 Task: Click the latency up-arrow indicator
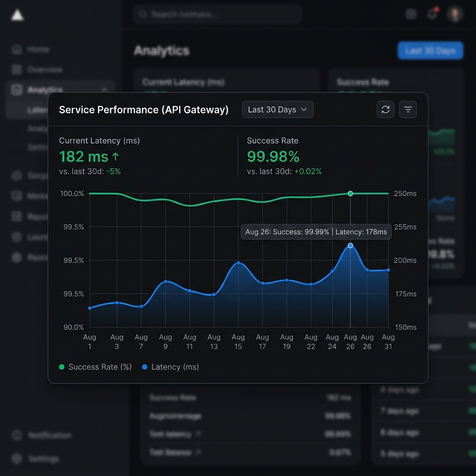tap(115, 157)
